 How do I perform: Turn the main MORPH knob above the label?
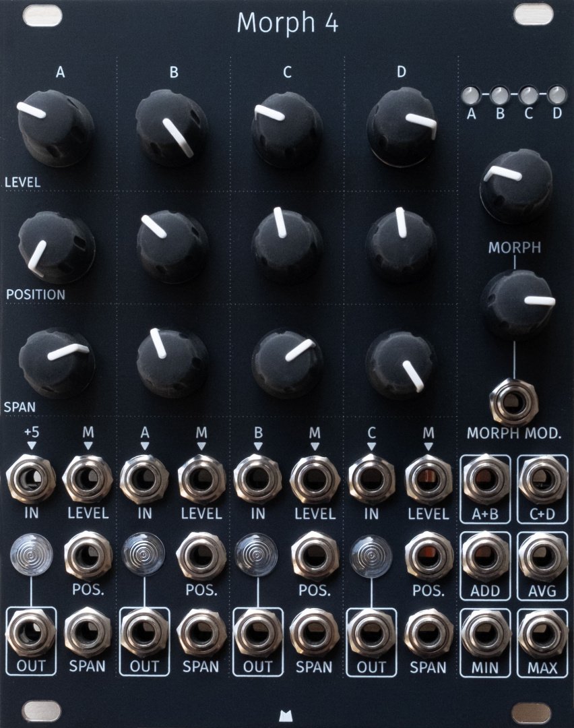click(x=515, y=186)
